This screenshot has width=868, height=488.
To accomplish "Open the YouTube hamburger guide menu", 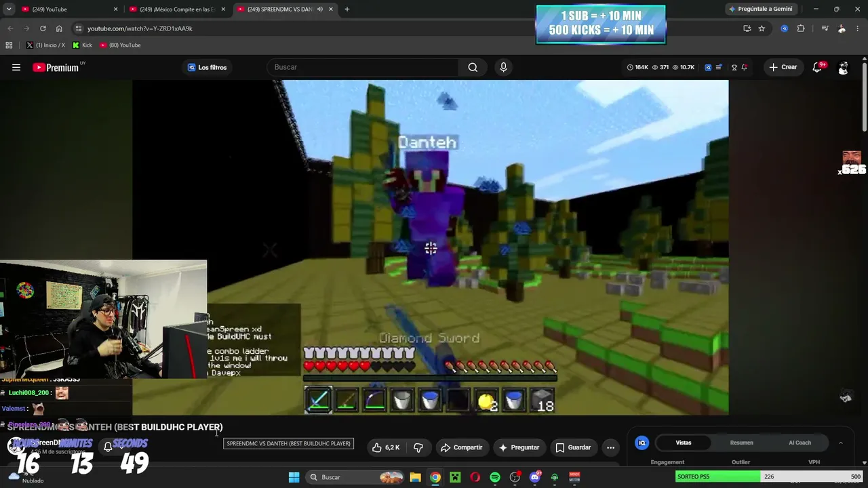I will point(16,67).
